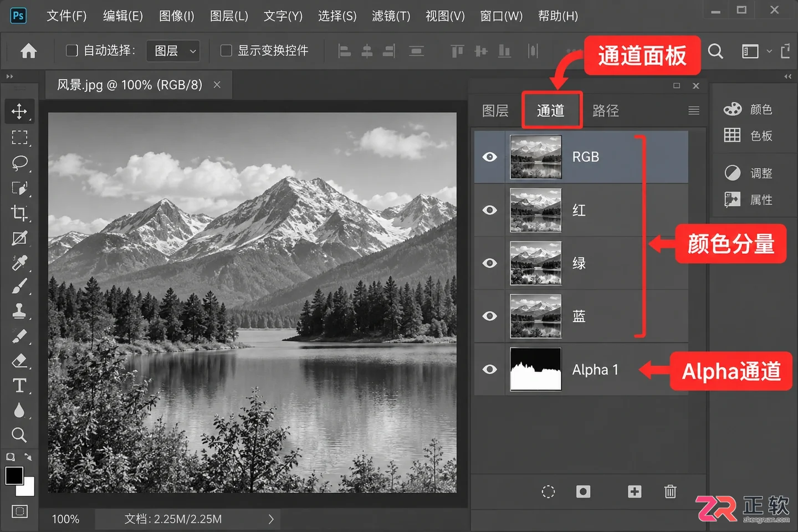This screenshot has width=798, height=532.
Task: Select the Zoom magnifier tool in toolbox
Action: point(19,434)
